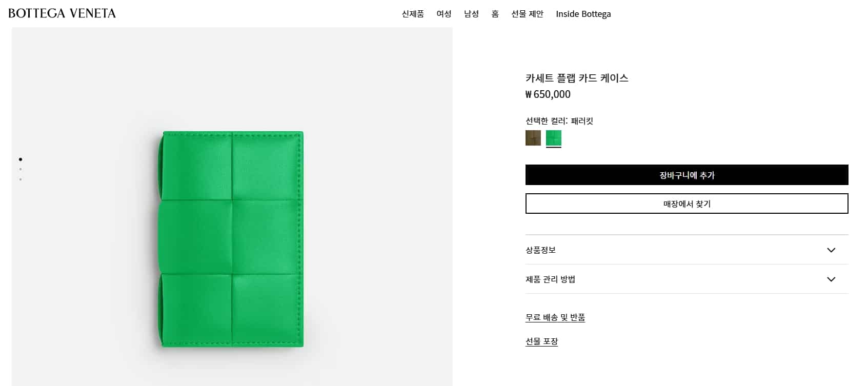This screenshot has height=386, width=868.
Task: Open the 선물 제안 menu
Action: point(527,14)
